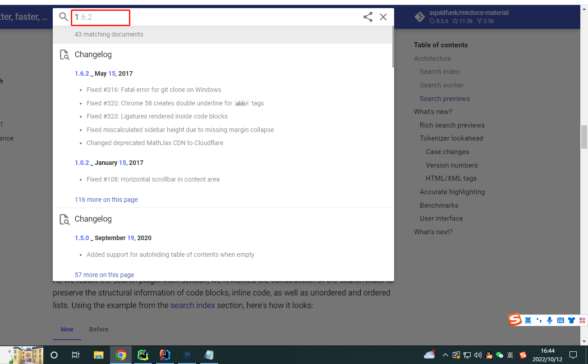The width and height of the screenshot is (588, 364).
Task: Open the first Changelog result title
Action: point(93,55)
